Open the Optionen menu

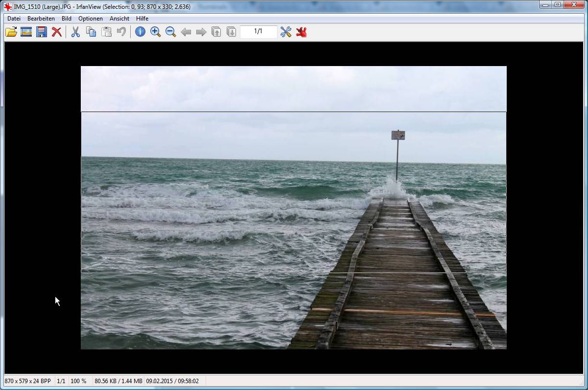click(91, 19)
